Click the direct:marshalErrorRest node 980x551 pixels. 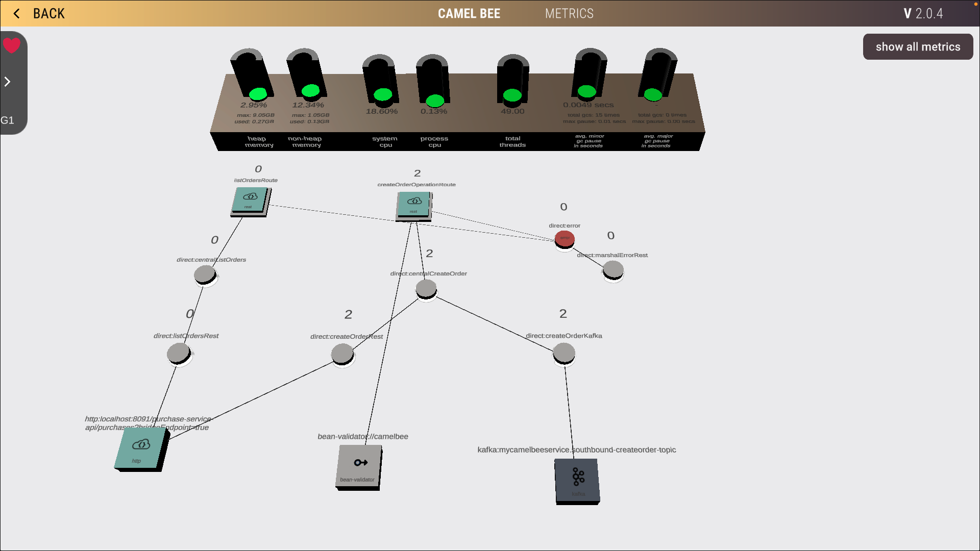[x=613, y=270]
